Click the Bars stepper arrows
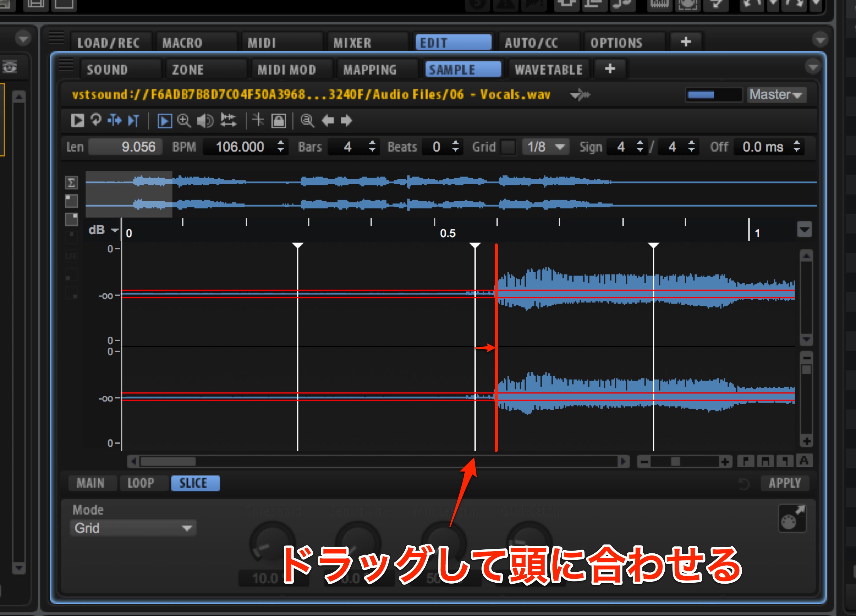 [372, 146]
